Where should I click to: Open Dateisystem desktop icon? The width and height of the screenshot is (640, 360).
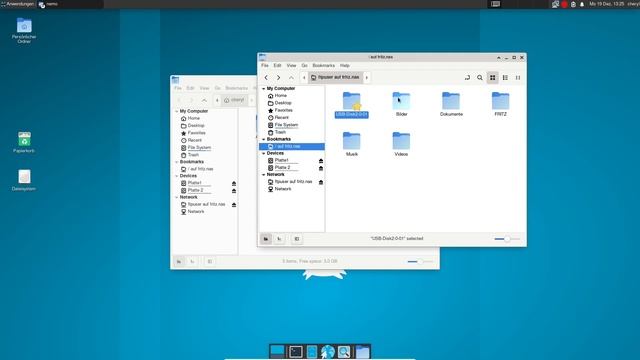[24, 180]
